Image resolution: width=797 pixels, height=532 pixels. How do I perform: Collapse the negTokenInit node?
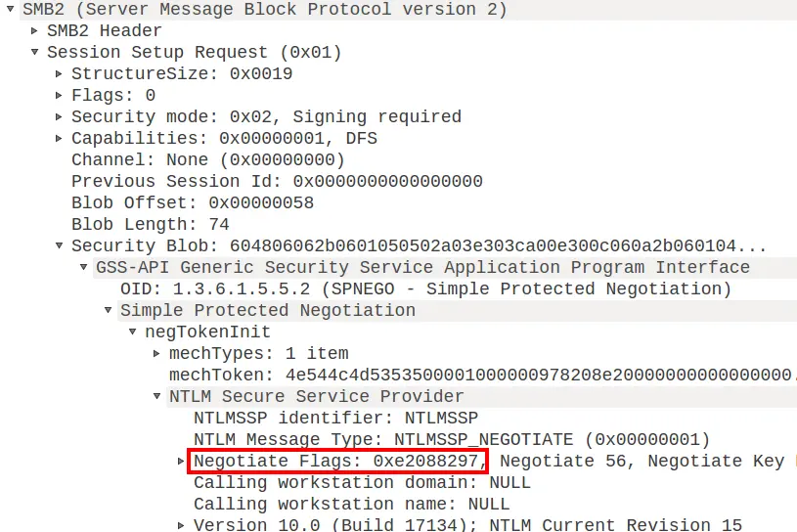pyautogui.click(x=133, y=332)
